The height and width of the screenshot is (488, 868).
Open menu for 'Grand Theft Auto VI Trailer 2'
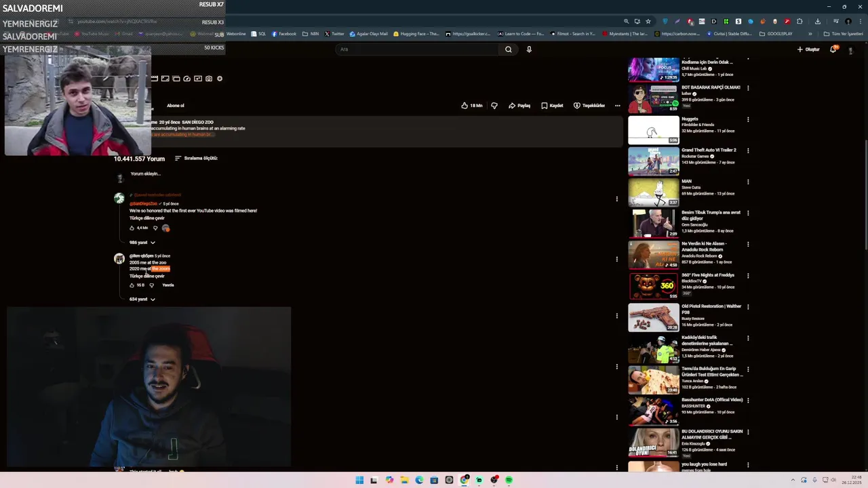tap(748, 150)
